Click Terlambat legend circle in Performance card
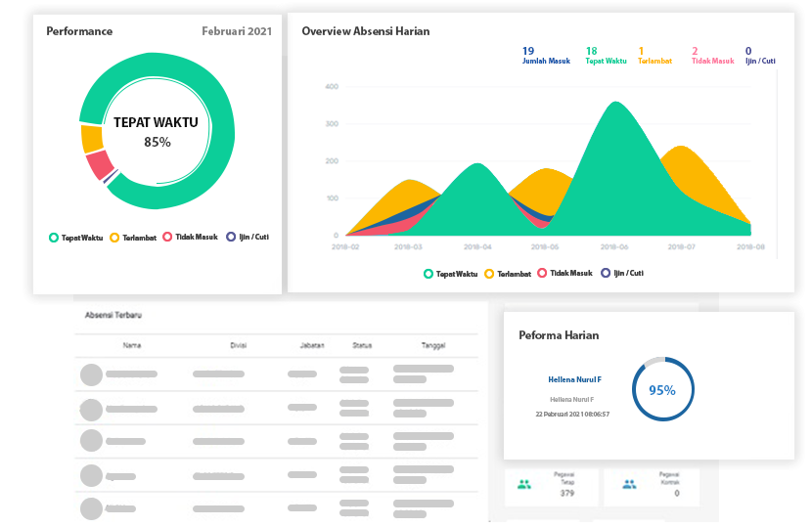The width and height of the screenshot is (812, 527). [114, 238]
